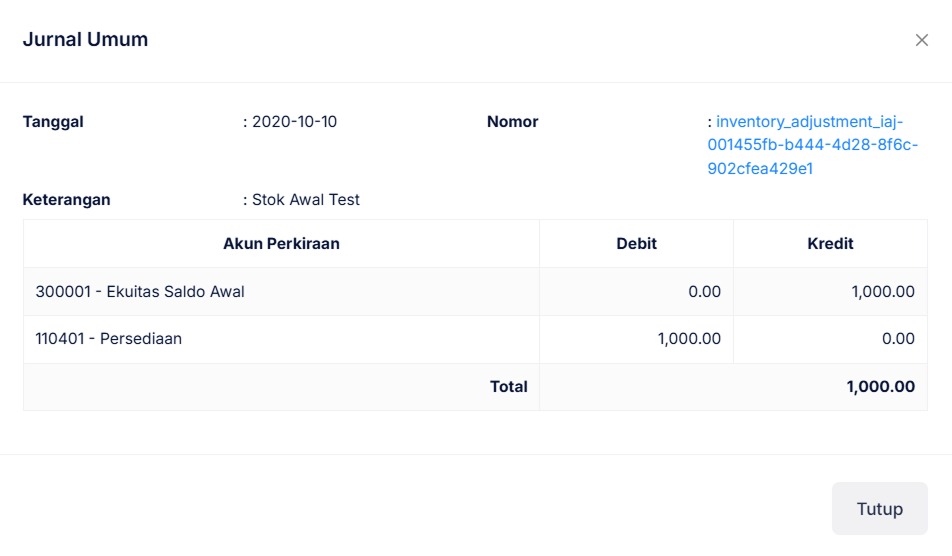Click the debit 1,000.00 cell of Persediaan
The width and height of the screenshot is (952, 556).
tap(689, 339)
